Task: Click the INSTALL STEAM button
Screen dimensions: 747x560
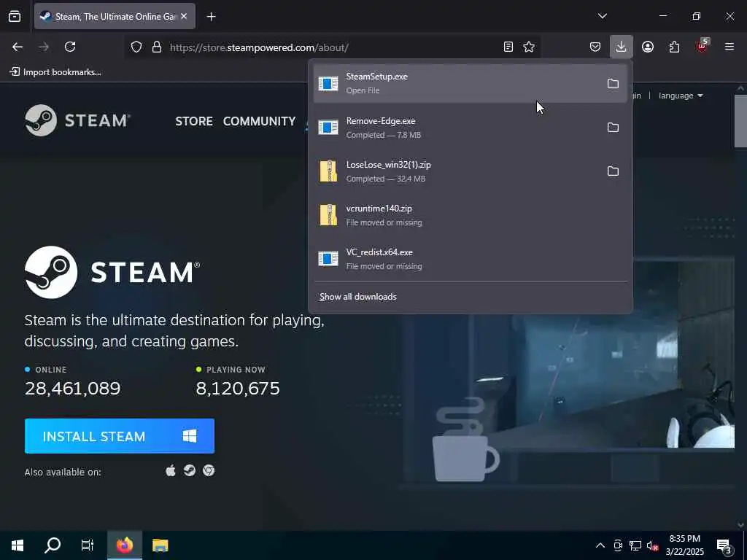Action: click(x=120, y=436)
